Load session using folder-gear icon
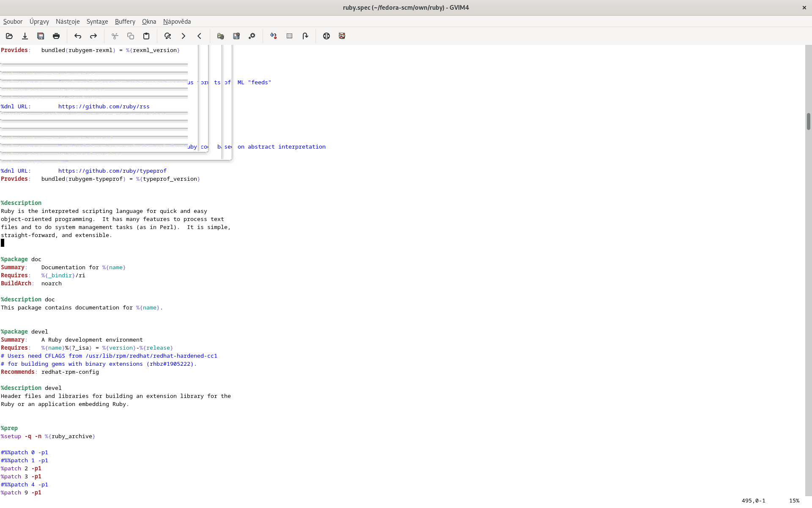This screenshot has height=508, width=812. click(221, 36)
